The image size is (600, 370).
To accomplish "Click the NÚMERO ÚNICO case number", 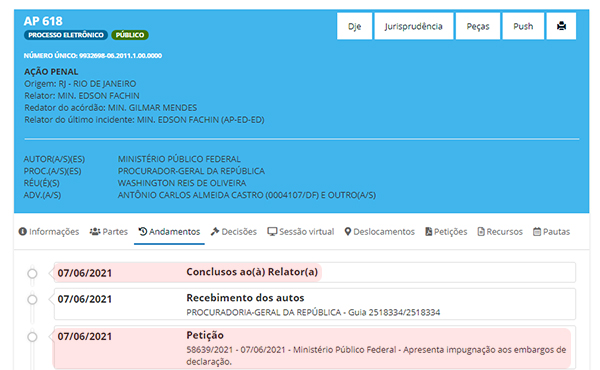I will click(x=93, y=55).
